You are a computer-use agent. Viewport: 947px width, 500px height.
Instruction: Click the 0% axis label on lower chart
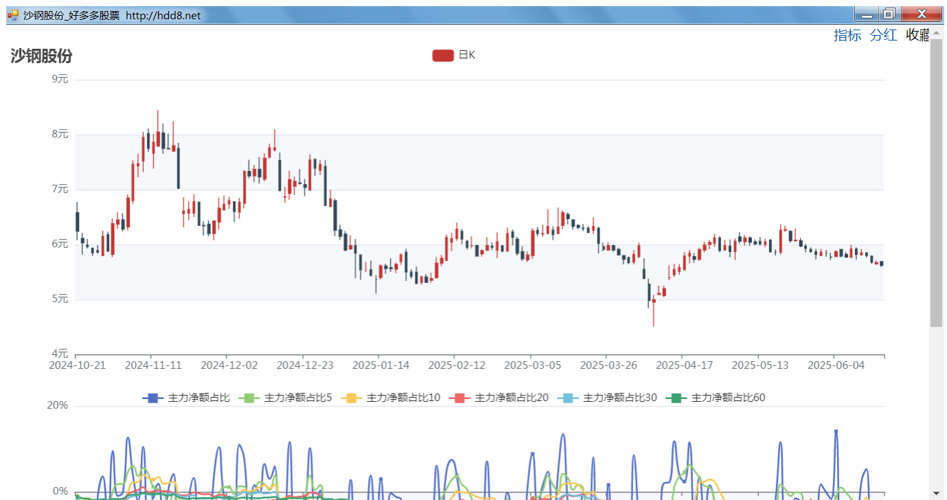(x=60, y=492)
